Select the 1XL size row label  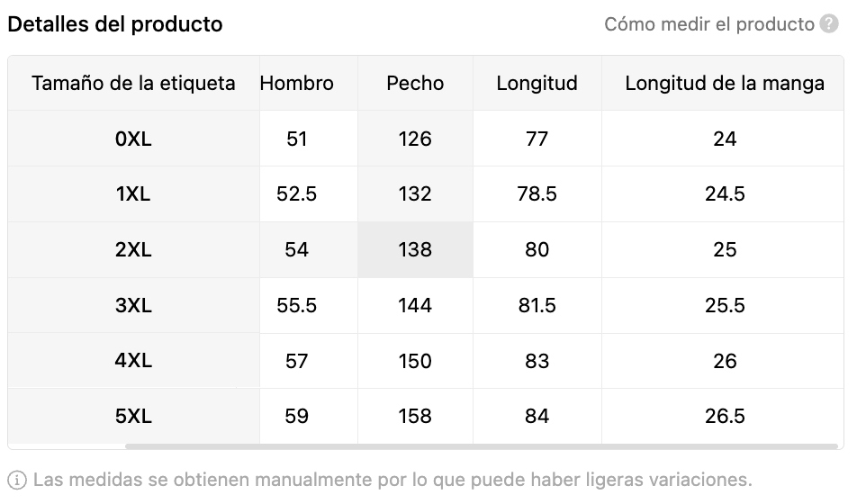tap(133, 193)
